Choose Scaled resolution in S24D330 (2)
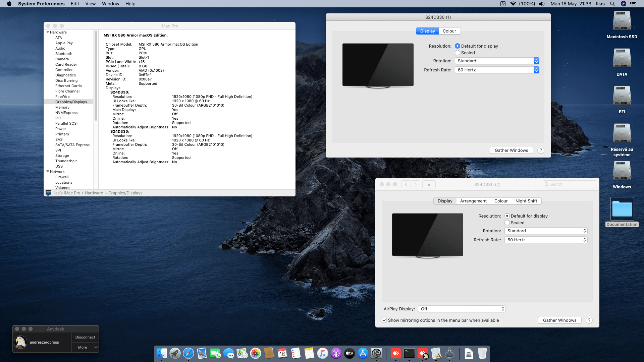644x362 pixels. click(507, 223)
